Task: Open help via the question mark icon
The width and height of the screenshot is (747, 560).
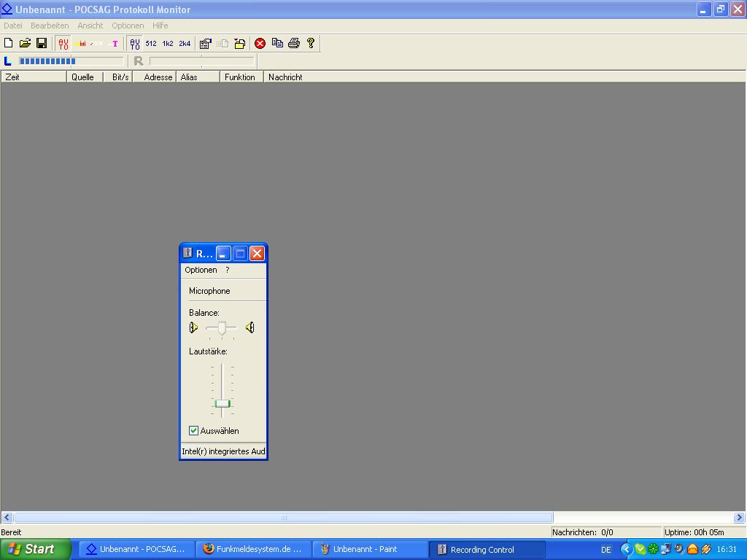Action: (311, 44)
